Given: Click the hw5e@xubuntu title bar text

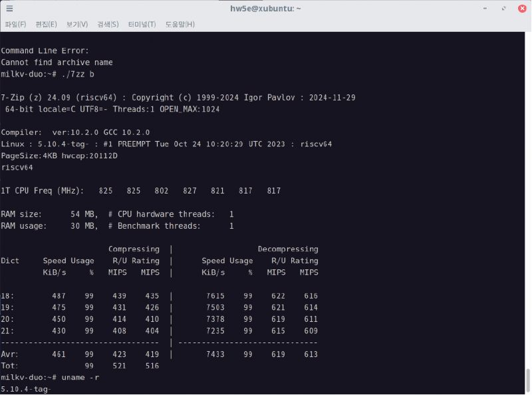Looking at the screenshot, I should pyautogui.click(x=265, y=9).
